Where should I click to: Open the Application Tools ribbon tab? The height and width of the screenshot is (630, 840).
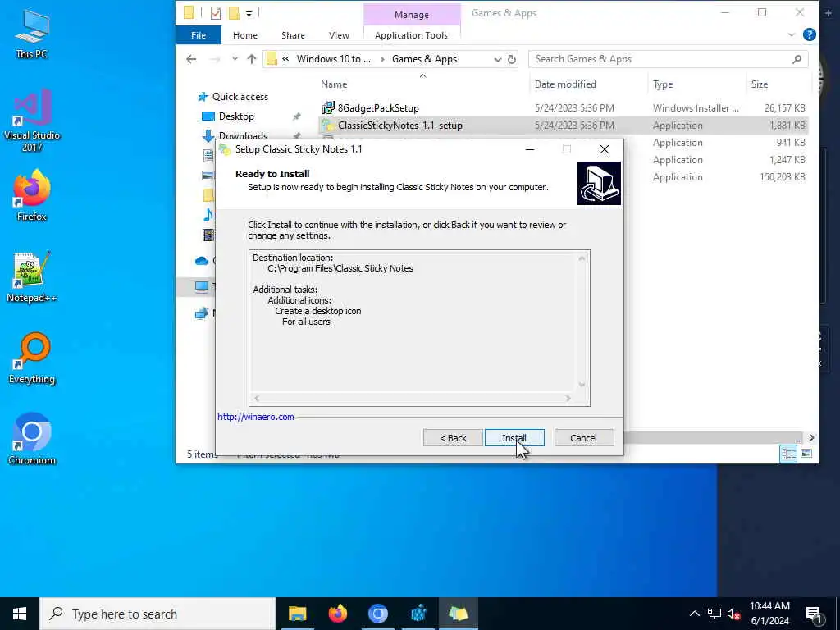[412, 35]
